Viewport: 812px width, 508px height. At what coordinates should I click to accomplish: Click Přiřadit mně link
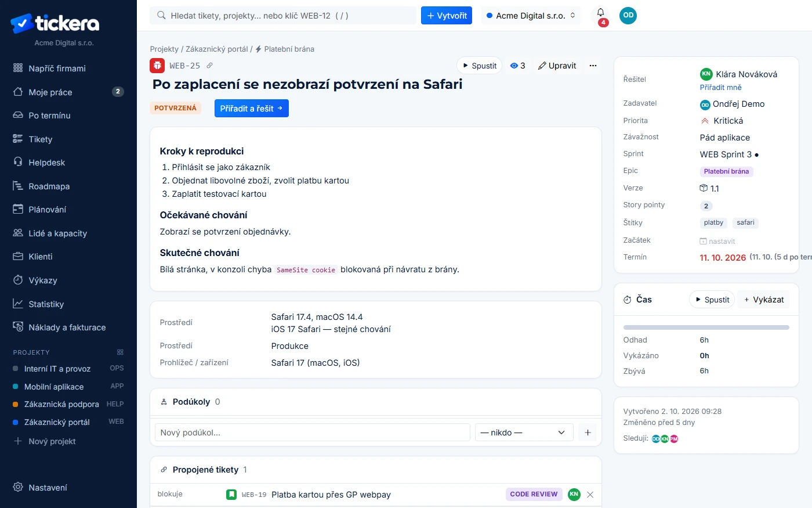pyautogui.click(x=720, y=88)
